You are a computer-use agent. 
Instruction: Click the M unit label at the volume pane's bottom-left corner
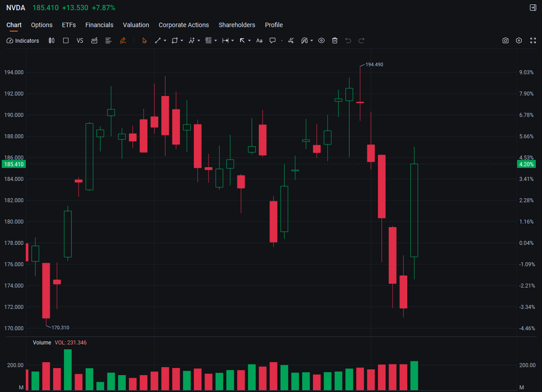pos(21,387)
